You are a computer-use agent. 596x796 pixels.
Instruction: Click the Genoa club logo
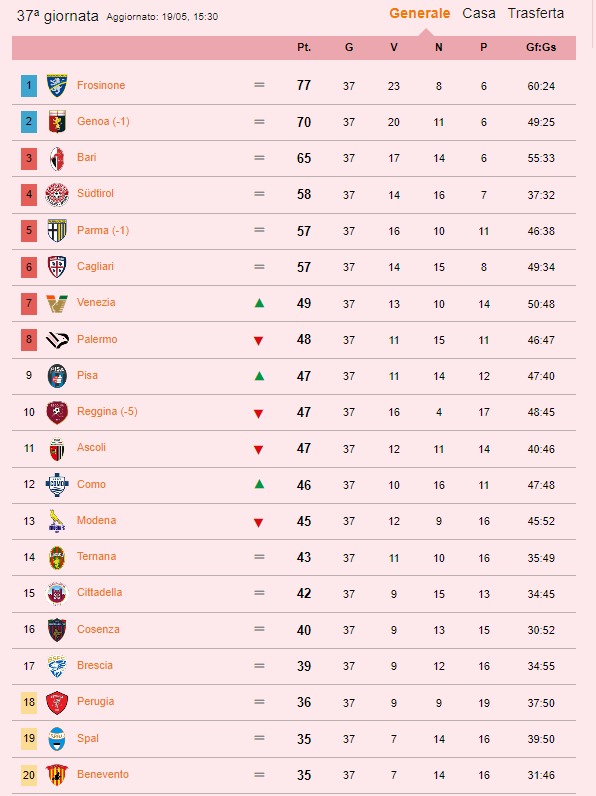coord(57,122)
